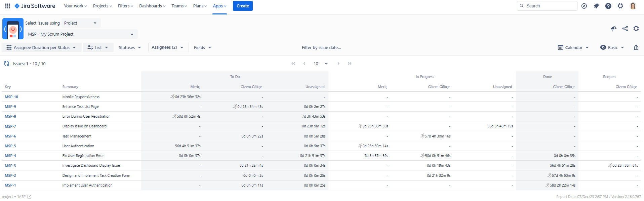Open issue MSP-10 link

click(x=11, y=97)
